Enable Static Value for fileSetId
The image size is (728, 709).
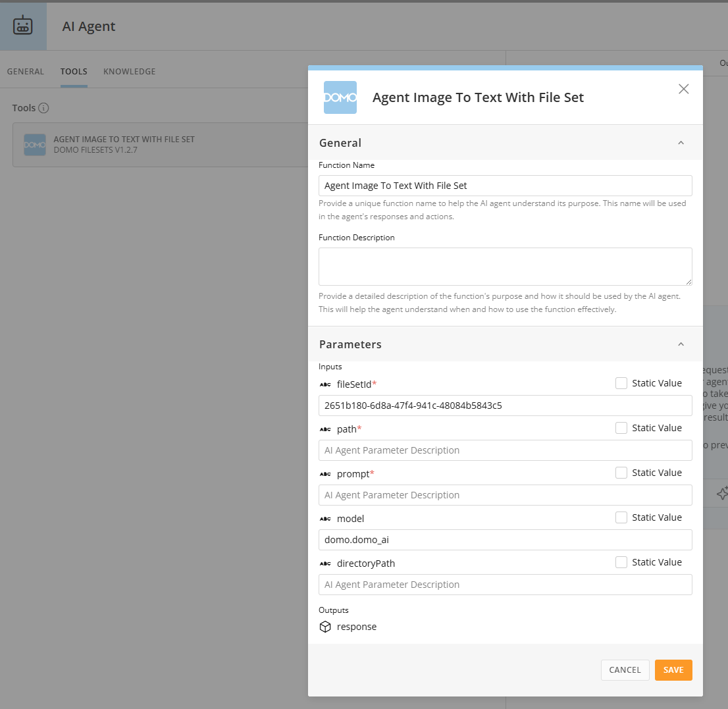coord(621,383)
